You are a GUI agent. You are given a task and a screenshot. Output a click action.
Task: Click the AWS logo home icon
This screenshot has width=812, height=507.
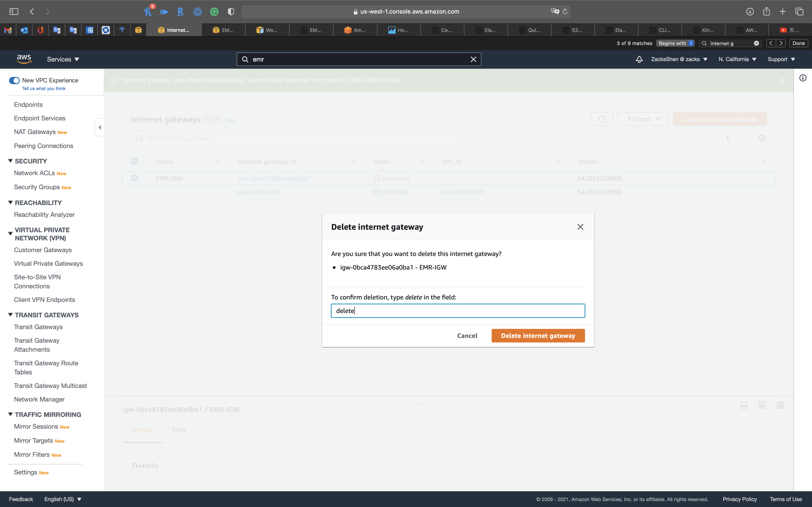point(24,59)
